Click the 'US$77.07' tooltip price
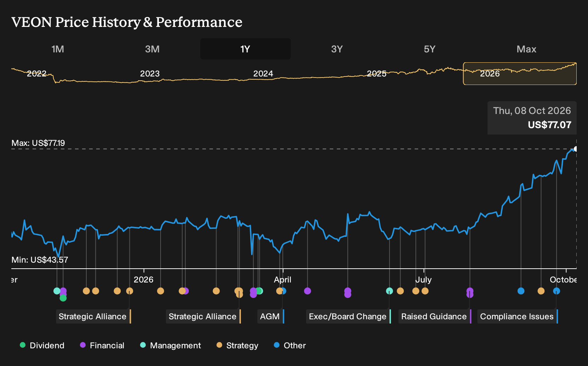The width and height of the screenshot is (588, 366). (549, 125)
